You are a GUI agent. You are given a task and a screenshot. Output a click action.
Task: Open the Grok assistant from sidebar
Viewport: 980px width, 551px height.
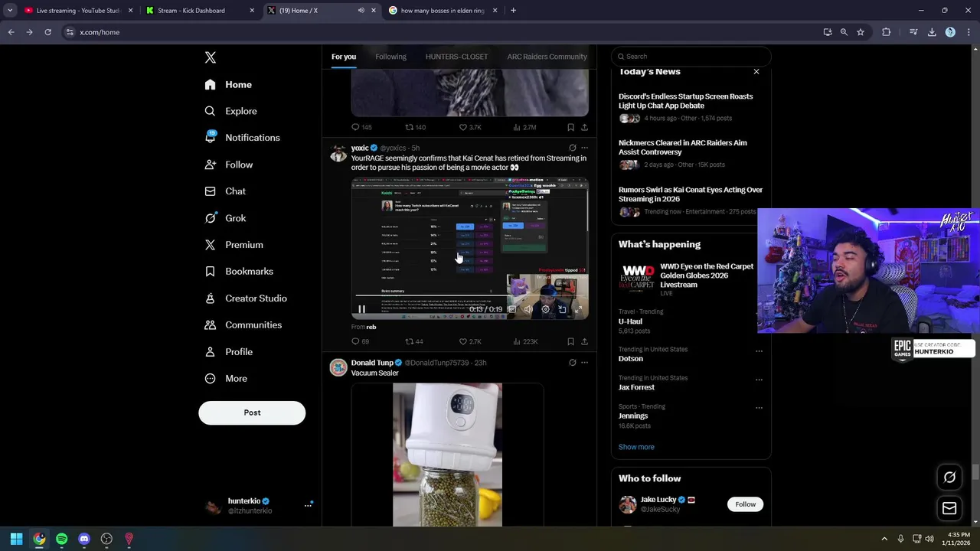225,218
